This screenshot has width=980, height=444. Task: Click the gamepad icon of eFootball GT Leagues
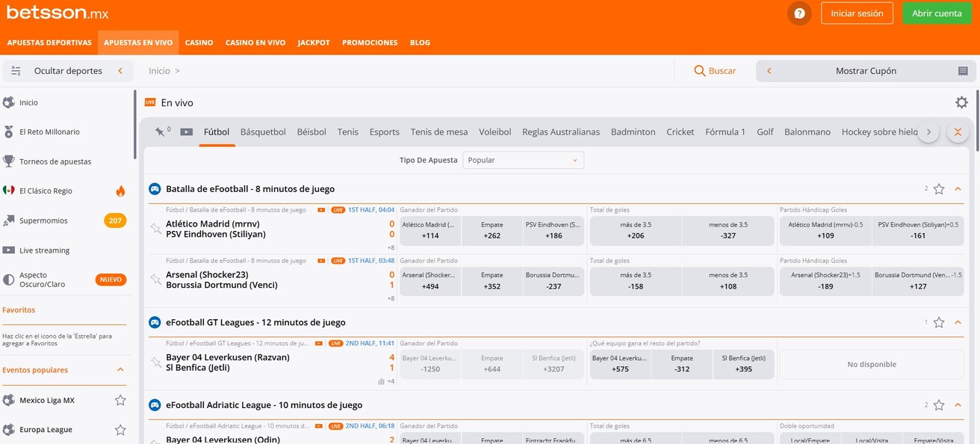coord(155,323)
